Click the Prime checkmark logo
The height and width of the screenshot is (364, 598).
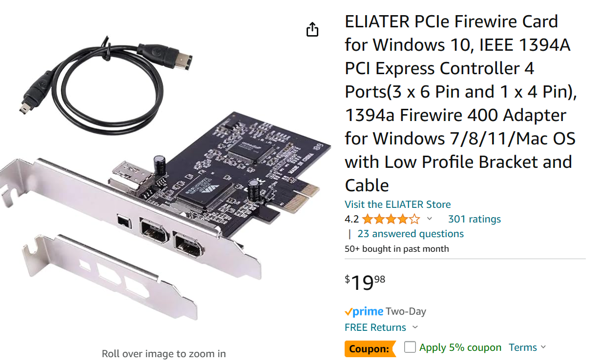pyautogui.click(x=364, y=311)
